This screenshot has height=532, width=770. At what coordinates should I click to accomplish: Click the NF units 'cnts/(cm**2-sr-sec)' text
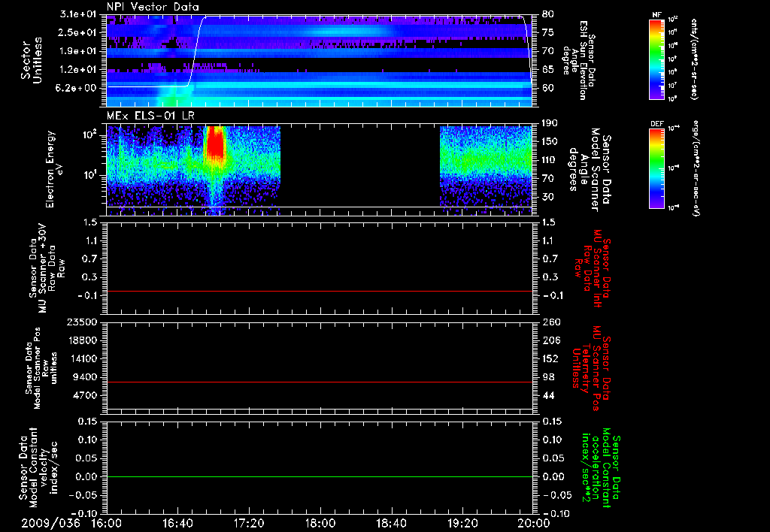[694, 59]
